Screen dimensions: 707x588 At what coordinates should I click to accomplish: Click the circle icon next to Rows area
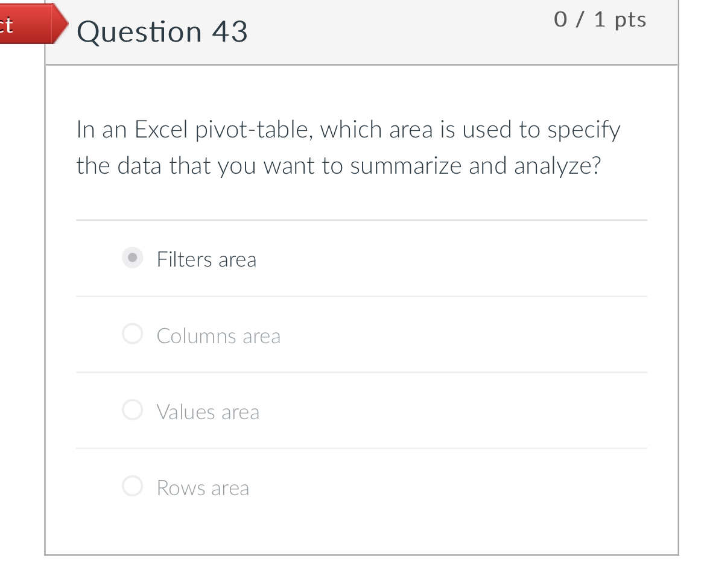pyautogui.click(x=132, y=486)
